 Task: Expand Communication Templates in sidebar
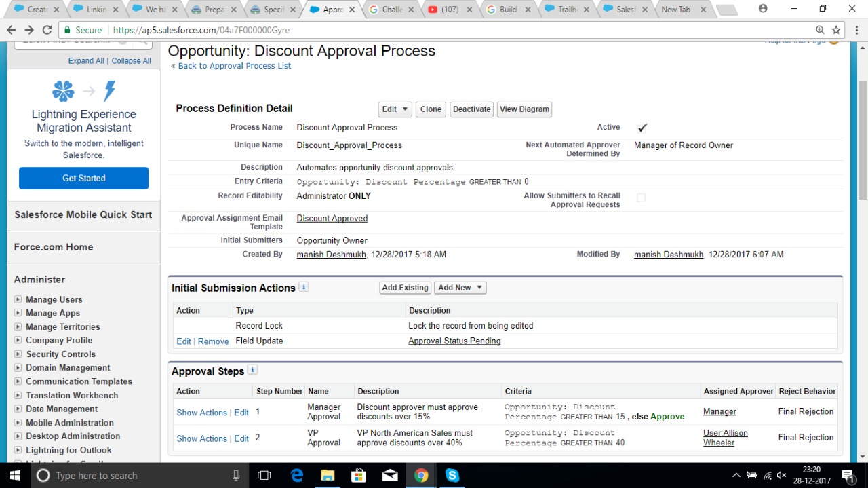pos(18,381)
